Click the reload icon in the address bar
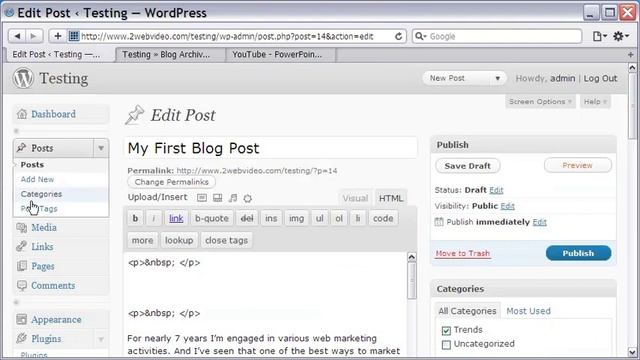Viewport: 640px width, 360px height. tap(398, 36)
